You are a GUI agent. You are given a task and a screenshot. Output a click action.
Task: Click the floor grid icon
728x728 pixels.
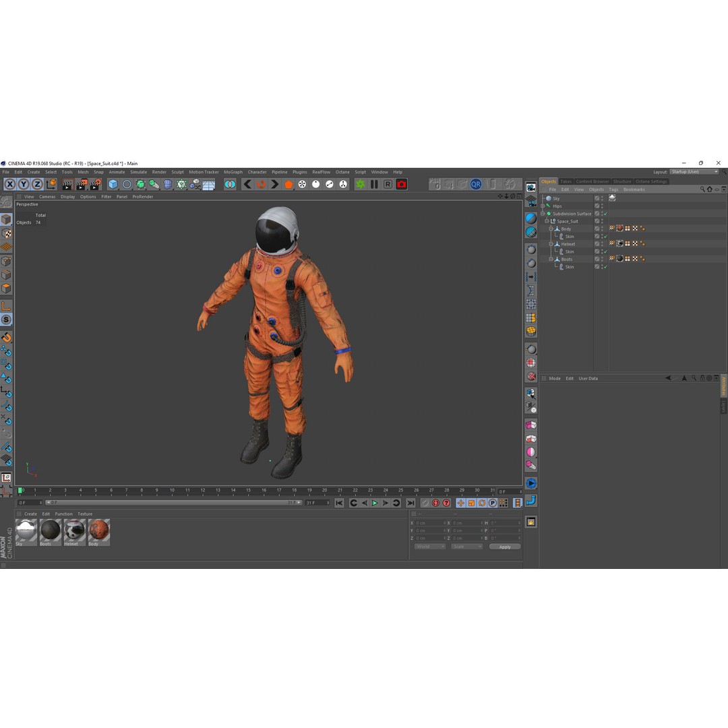tap(209, 184)
